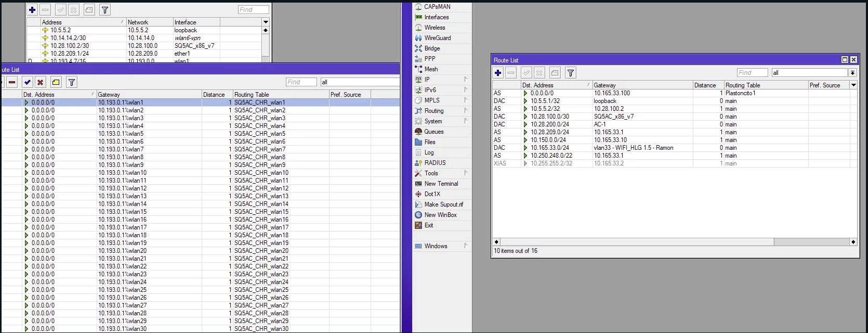Add a new entry in Address List window

click(x=32, y=10)
